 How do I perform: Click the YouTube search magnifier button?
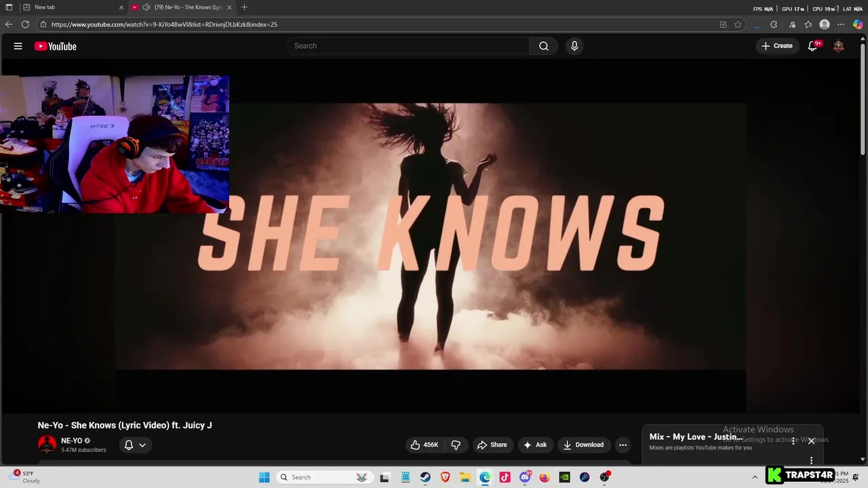544,46
